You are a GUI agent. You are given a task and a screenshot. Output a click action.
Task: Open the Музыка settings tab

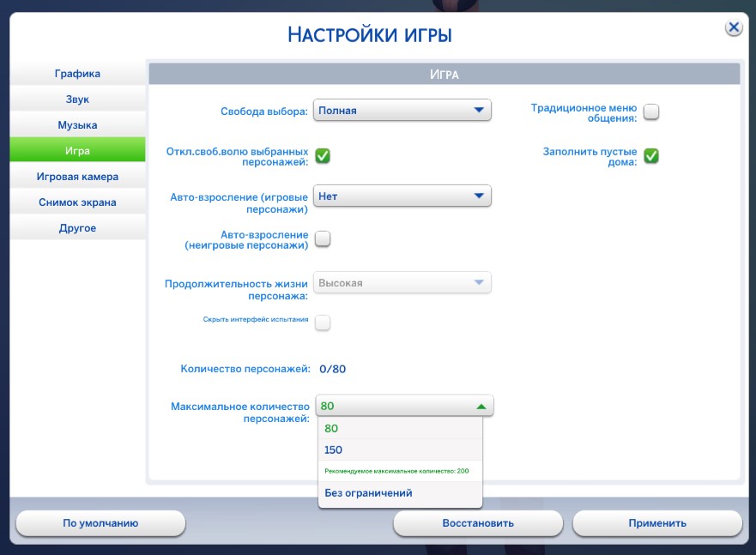[x=77, y=125]
